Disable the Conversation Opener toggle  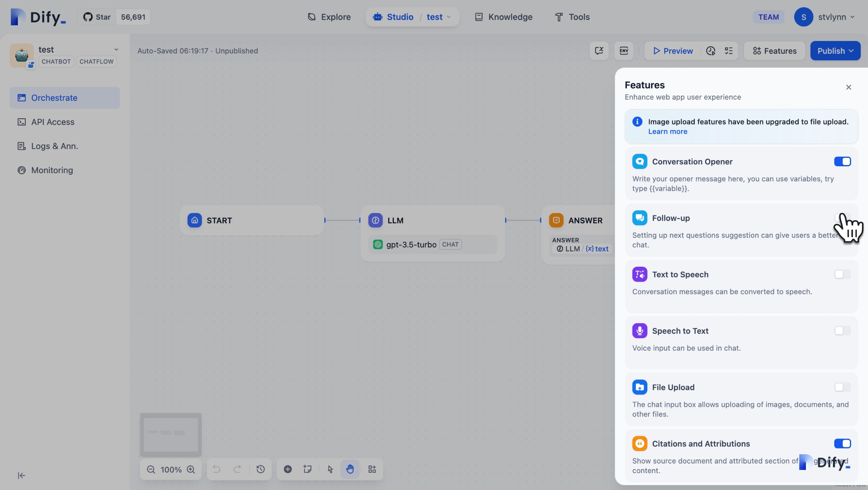[x=842, y=161]
